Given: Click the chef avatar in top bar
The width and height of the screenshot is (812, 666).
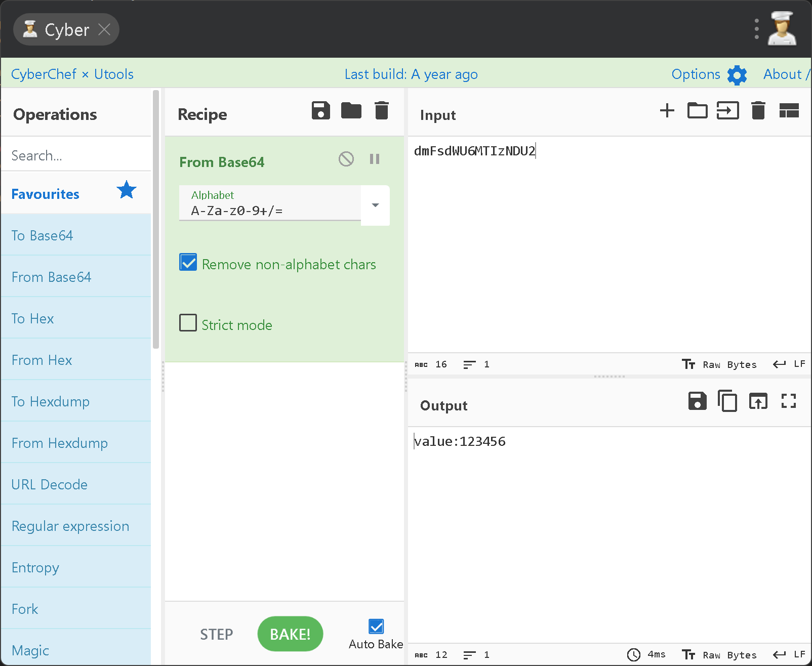Looking at the screenshot, I should (x=782, y=28).
